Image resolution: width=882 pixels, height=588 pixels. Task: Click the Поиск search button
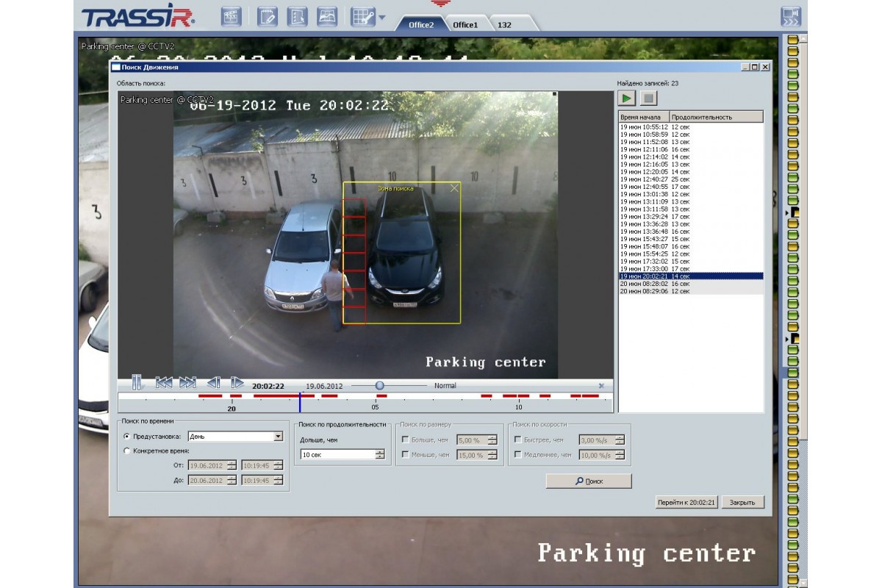[589, 481]
